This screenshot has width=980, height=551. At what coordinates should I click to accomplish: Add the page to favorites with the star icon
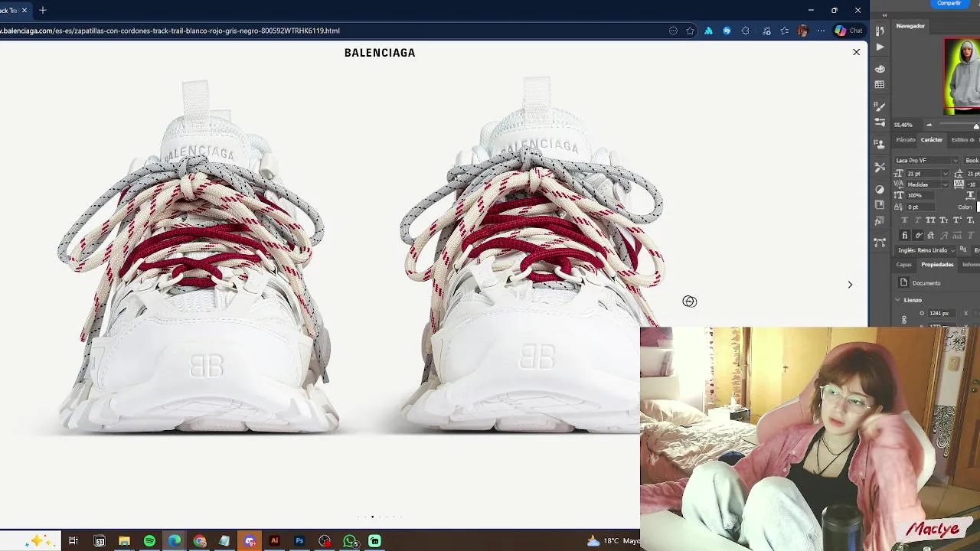(x=690, y=31)
